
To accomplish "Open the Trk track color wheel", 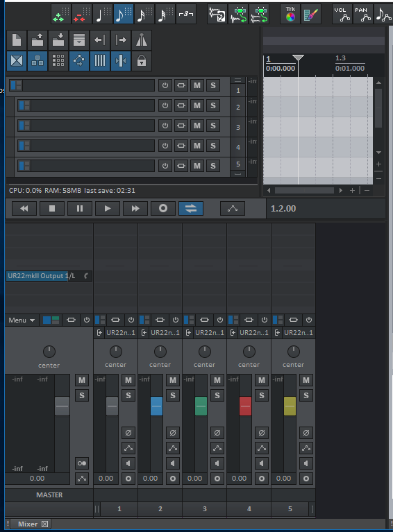I will (290, 15).
